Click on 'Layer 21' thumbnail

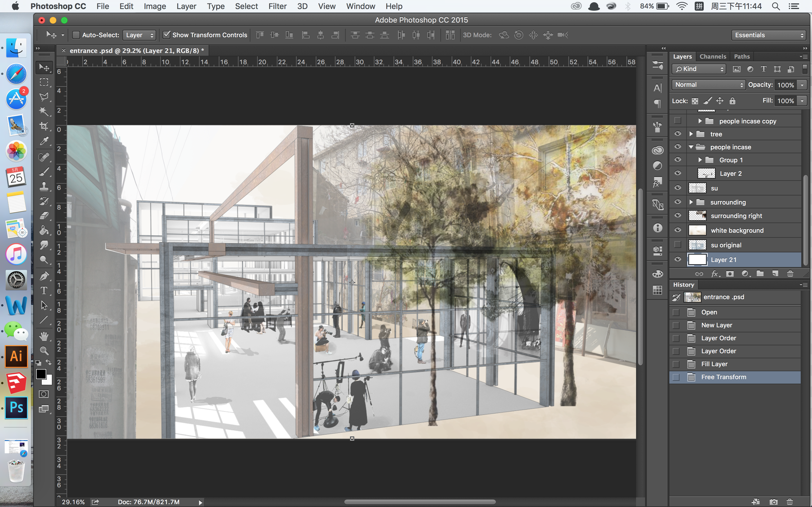pyautogui.click(x=699, y=259)
